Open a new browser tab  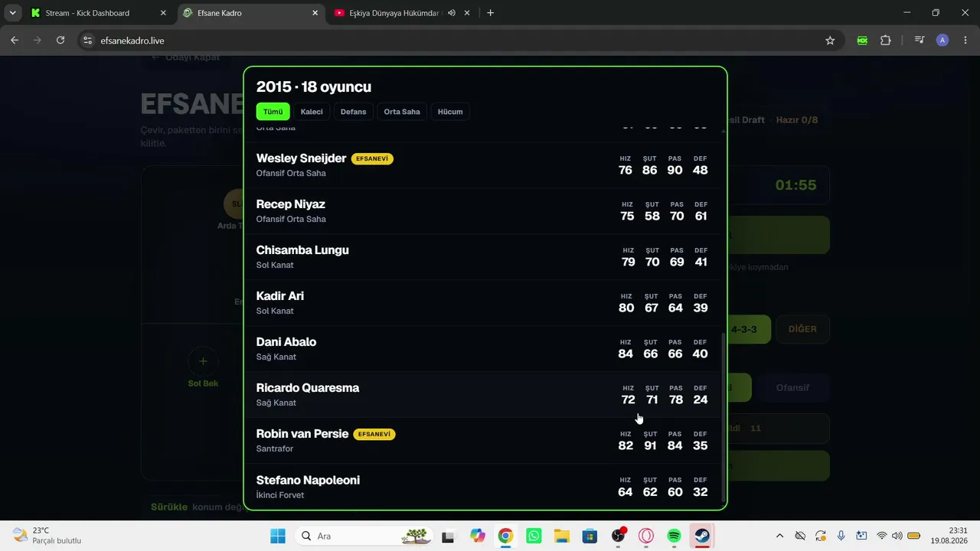[491, 13]
